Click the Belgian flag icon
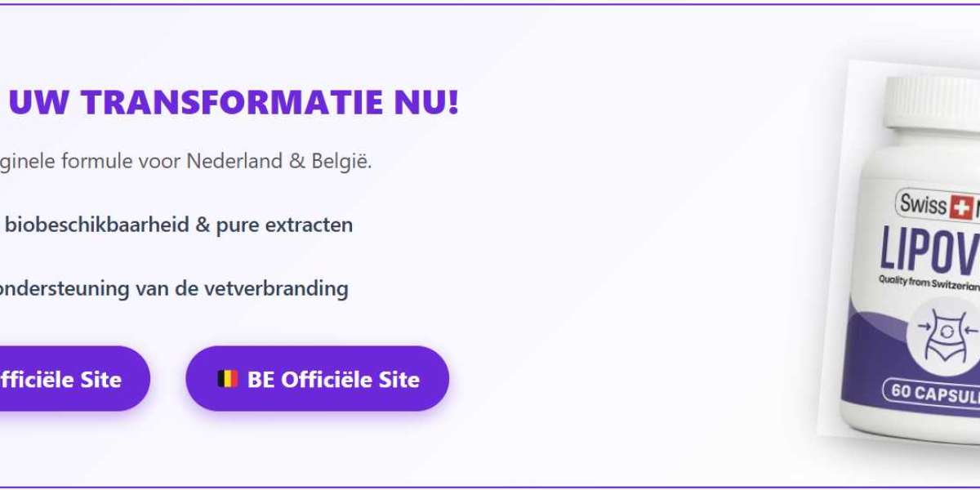 click(226, 379)
